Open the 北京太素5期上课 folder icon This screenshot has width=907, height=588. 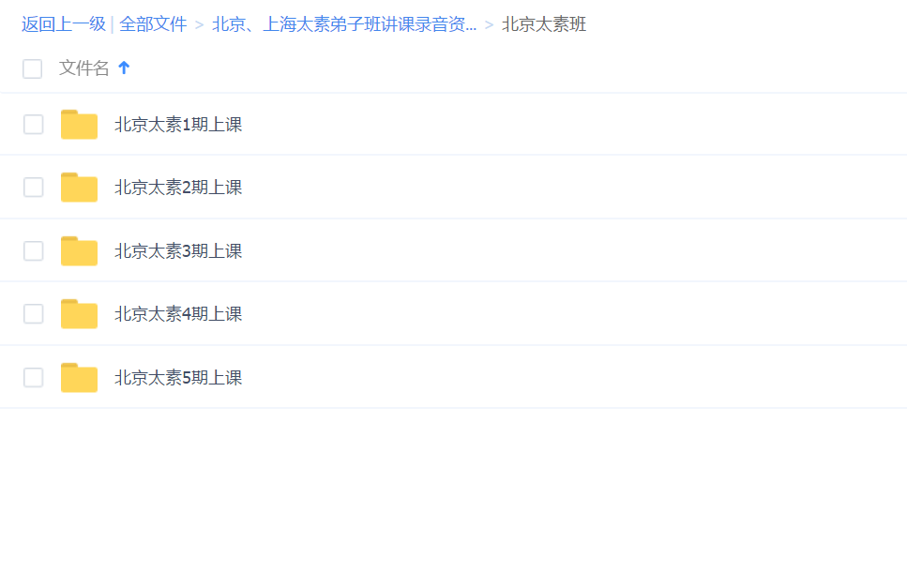tap(79, 378)
